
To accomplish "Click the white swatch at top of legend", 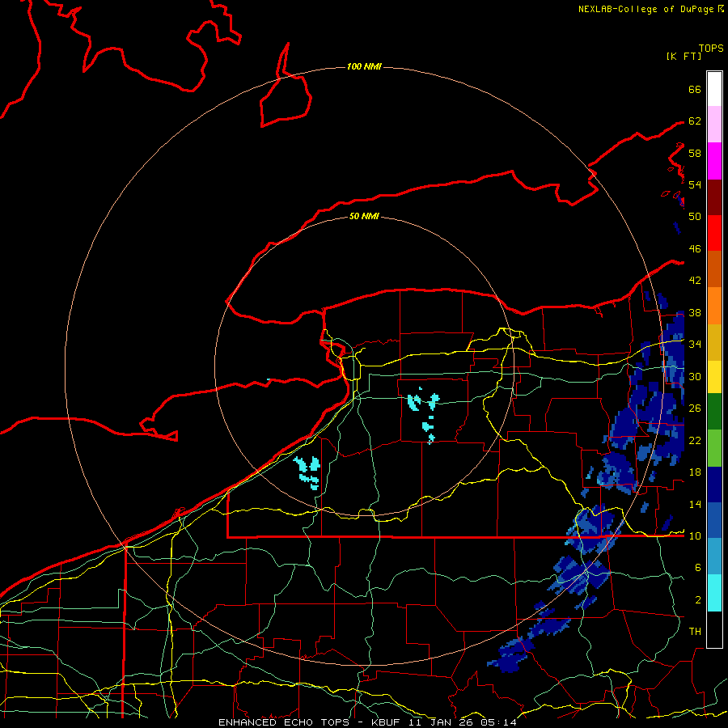I will tap(714, 89).
